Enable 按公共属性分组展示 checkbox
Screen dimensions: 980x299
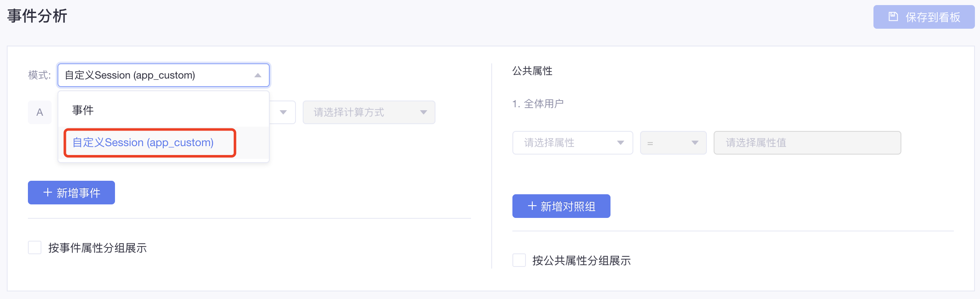coord(519,260)
